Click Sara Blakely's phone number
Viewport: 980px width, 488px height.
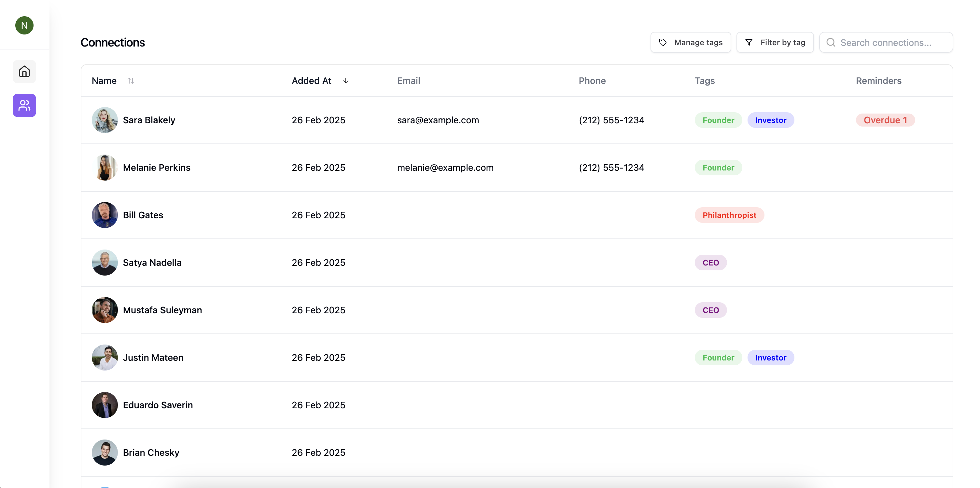click(x=611, y=120)
